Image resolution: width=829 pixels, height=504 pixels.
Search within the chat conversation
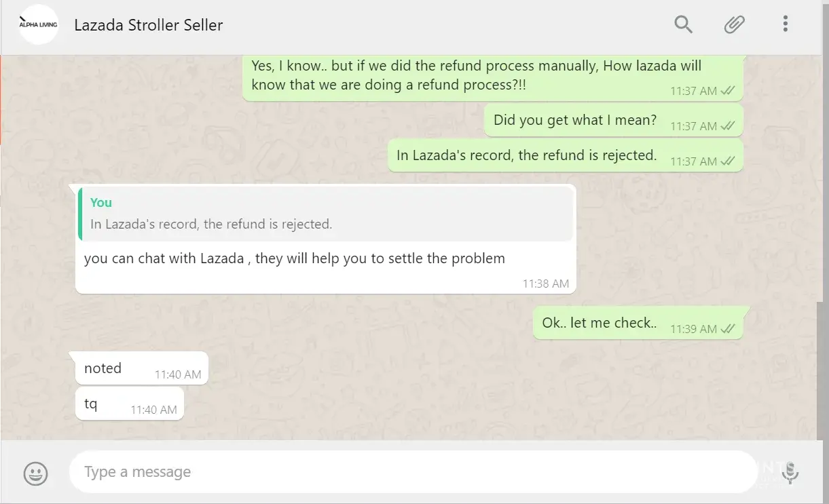(683, 25)
